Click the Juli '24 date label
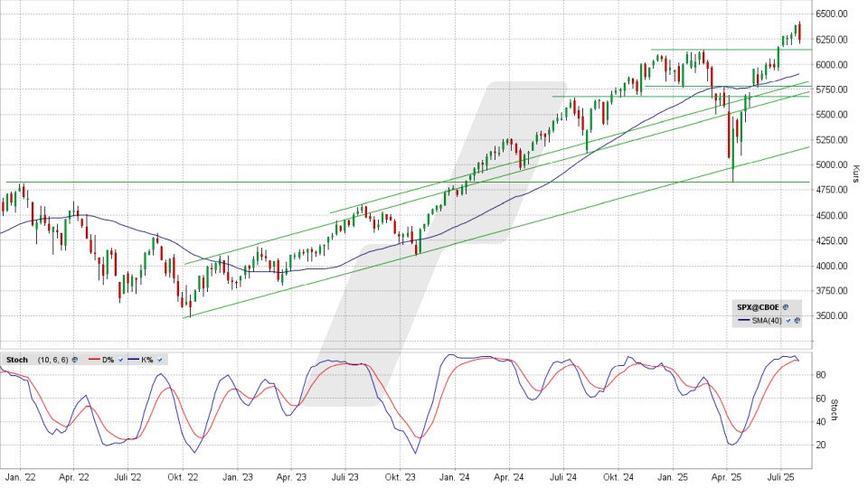 click(563, 477)
